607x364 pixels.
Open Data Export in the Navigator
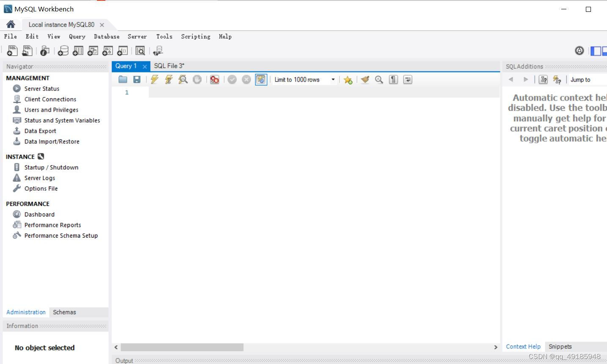(40, 131)
